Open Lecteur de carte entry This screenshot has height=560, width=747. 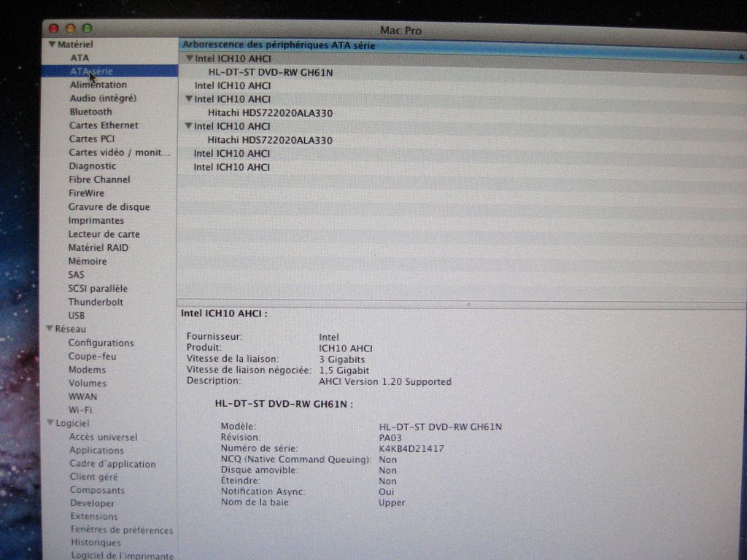[x=104, y=234]
